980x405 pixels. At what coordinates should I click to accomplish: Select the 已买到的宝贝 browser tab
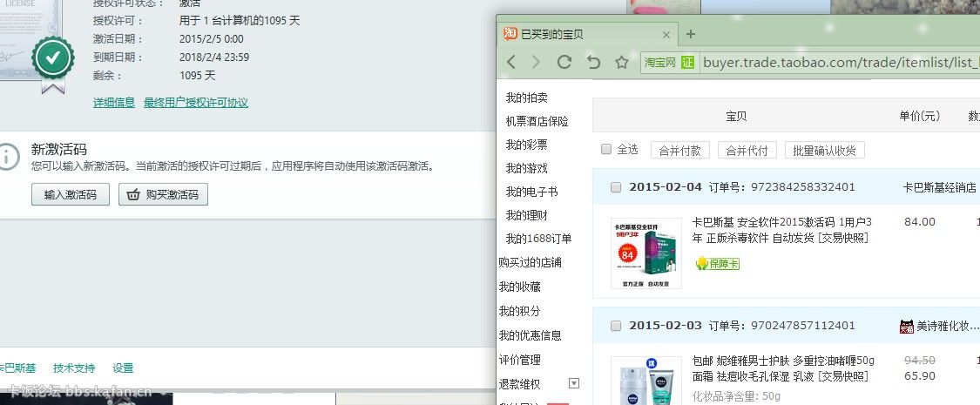point(587,34)
